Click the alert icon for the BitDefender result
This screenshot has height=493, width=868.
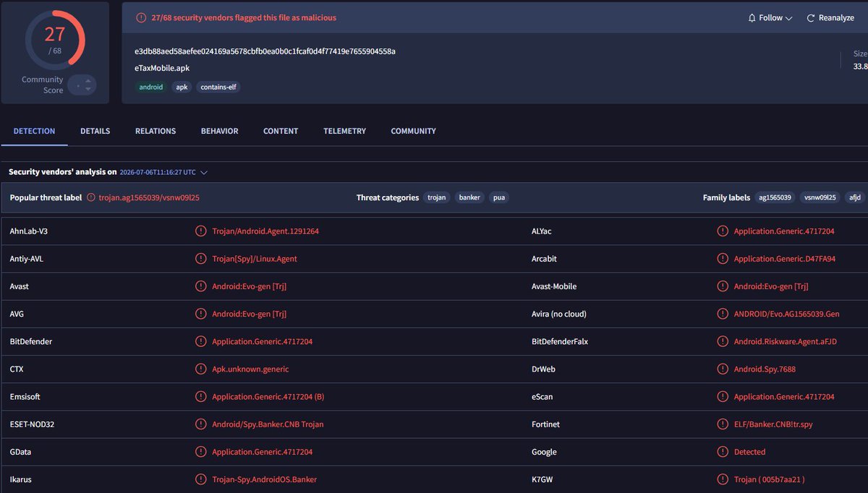point(200,341)
